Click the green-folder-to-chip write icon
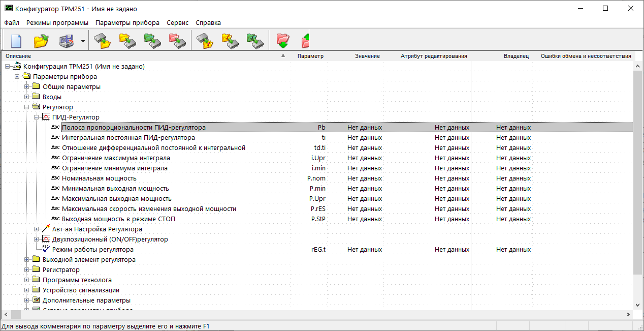Viewport: 644px width, 331px height. (152, 40)
